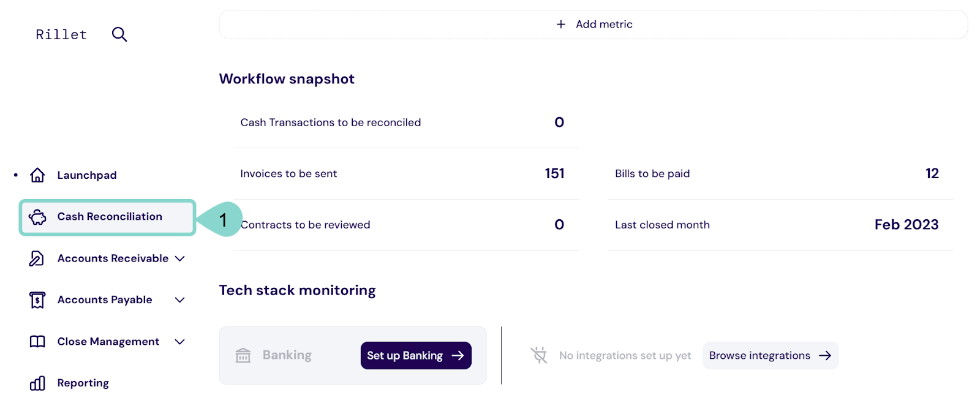Expand the Accounts Payable chevron

(x=180, y=300)
